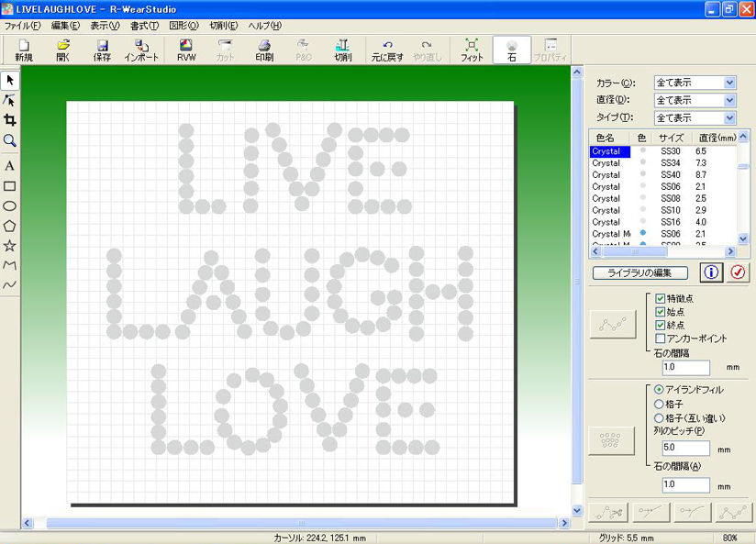The height and width of the screenshot is (544, 756).
Task: Uncheck the 特徴点 checkbox
Action: click(661, 299)
